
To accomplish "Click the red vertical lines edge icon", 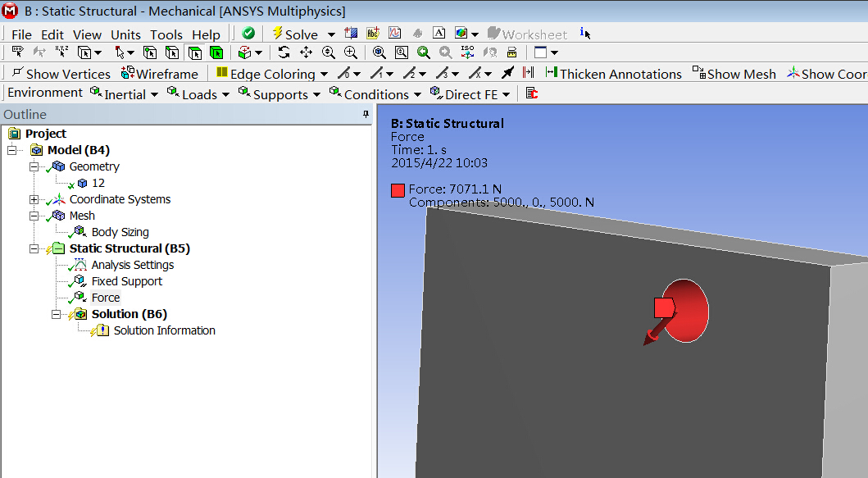I will click(529, 73).
